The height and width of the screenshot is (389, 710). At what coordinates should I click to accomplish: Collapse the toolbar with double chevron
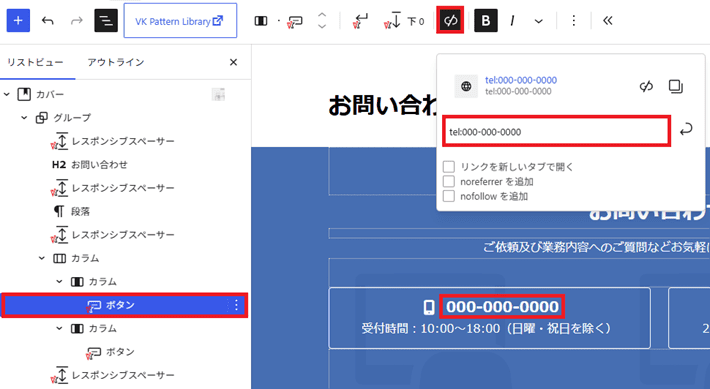pyautogui.click(x=608, y=20)
